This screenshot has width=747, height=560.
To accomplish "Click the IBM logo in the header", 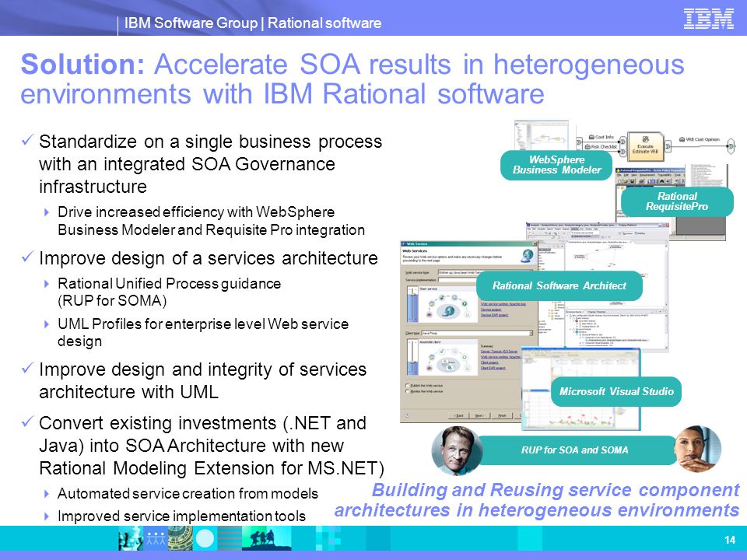I will coord(708,19).
